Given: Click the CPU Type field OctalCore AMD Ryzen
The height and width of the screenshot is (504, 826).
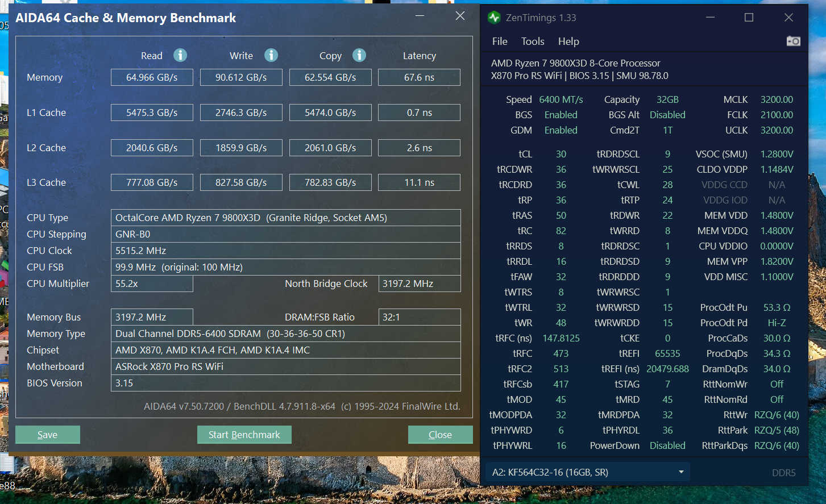Looking at the screenshot, I should click(286, 218).
